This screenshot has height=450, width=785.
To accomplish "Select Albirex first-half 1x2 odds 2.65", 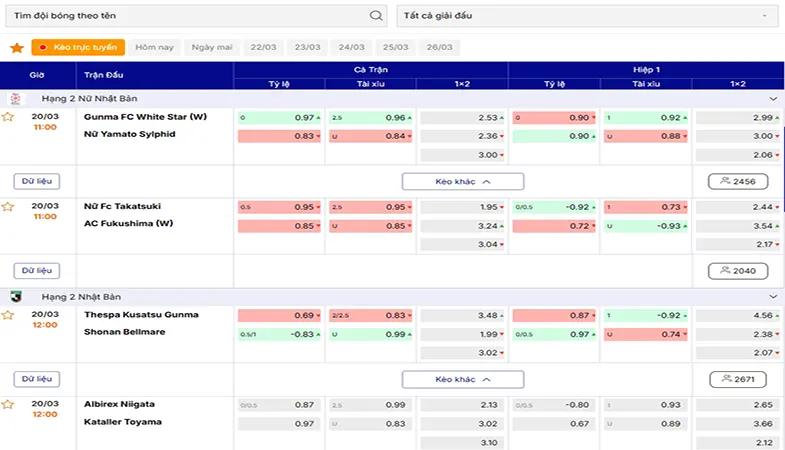I will click(x=738, y=405).
